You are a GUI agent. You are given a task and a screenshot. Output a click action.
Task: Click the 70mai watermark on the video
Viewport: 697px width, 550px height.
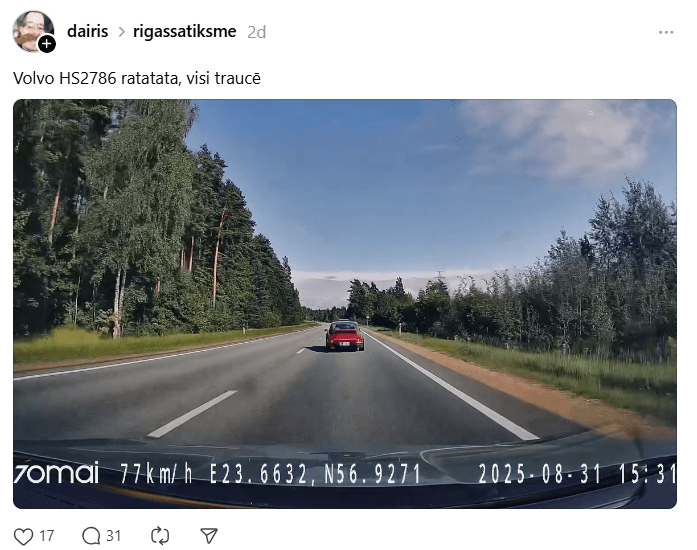pos(56,473)
